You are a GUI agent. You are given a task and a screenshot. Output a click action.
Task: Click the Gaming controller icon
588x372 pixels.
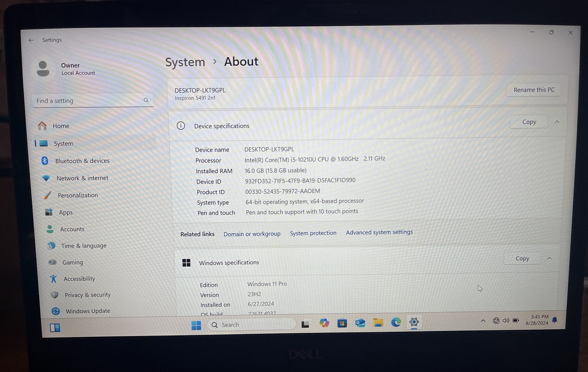[x=53, y=262]
